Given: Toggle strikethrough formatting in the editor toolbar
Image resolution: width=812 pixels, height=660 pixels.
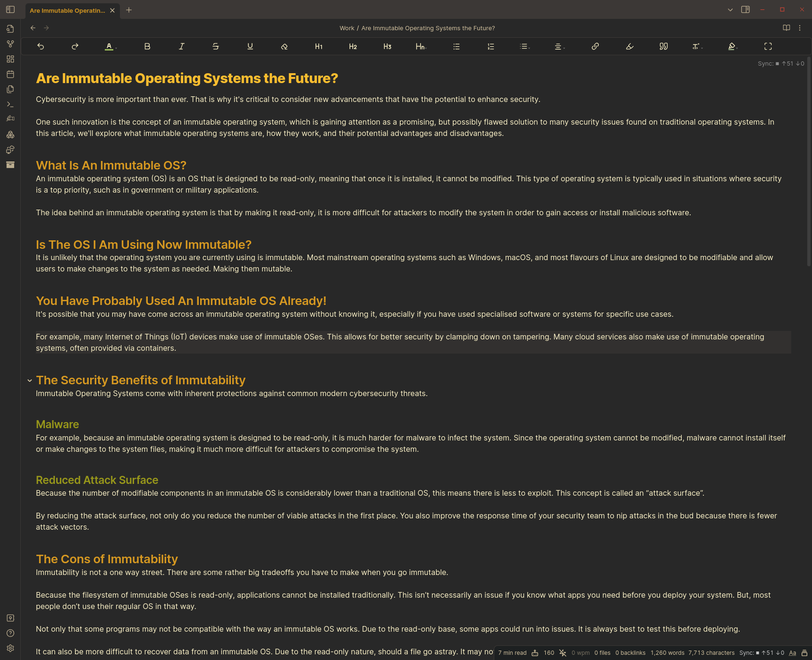Looking at the screenshot, I should point(216,46).
